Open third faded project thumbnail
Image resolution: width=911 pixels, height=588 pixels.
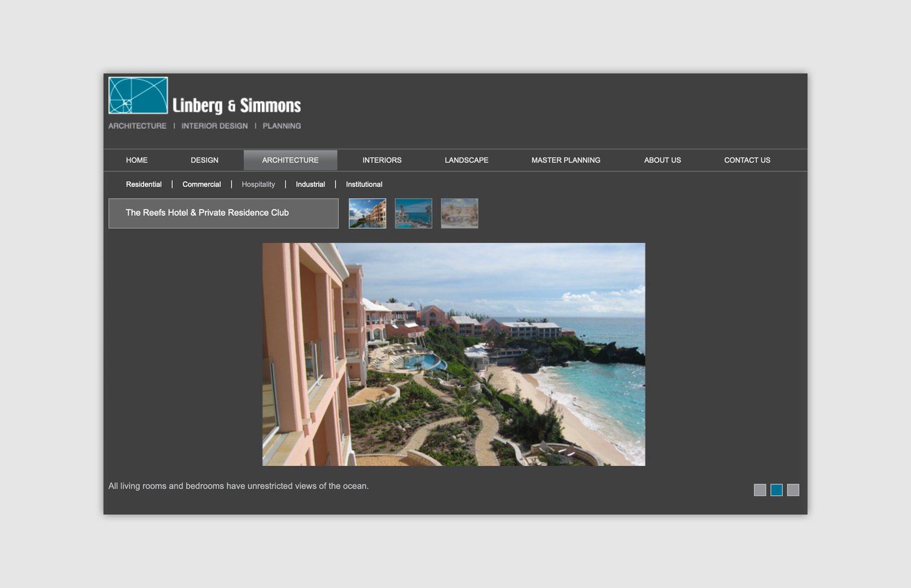[x=459, y=213]
